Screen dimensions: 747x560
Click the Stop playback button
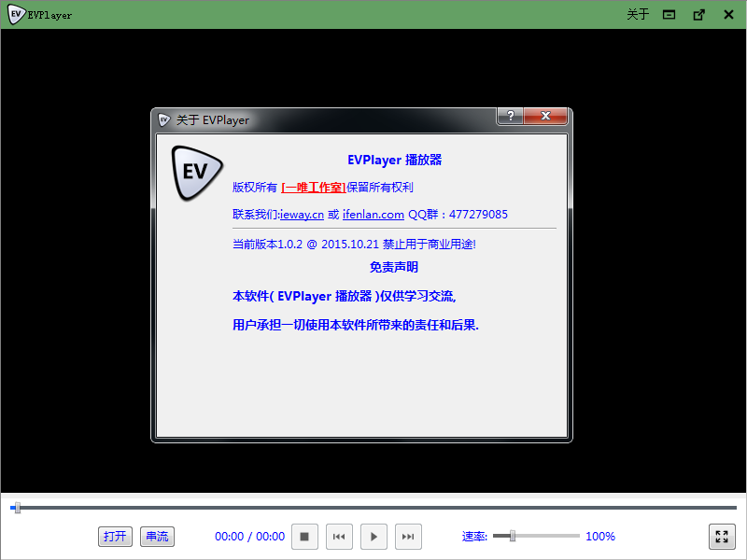pyautogui.click(x=304, y=536)
